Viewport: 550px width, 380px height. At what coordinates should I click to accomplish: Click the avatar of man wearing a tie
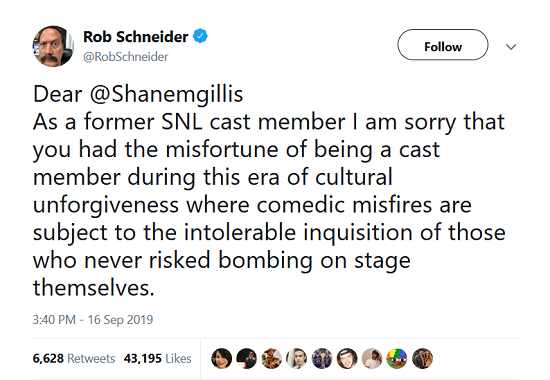coord(297,359)
